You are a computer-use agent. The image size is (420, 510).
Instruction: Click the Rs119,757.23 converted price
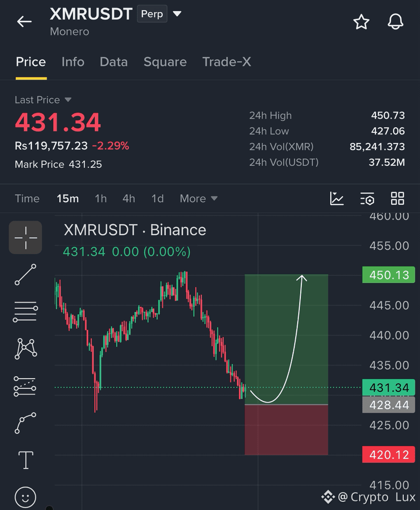click(51, 145)
